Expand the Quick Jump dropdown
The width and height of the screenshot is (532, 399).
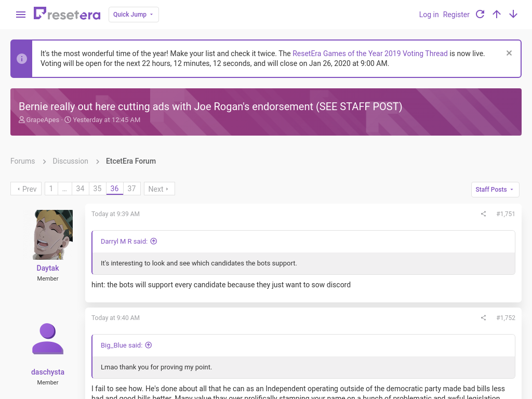(x=134, y=15)
